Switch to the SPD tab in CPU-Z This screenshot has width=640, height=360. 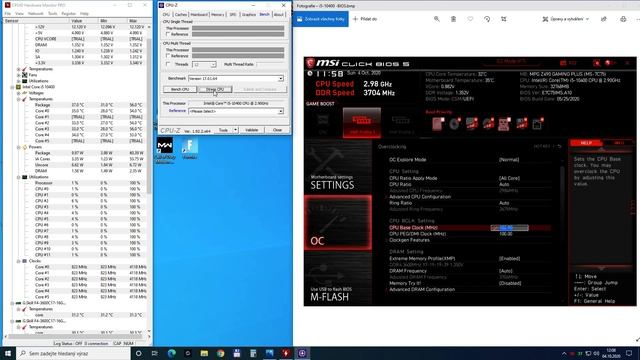coord(233,15)
